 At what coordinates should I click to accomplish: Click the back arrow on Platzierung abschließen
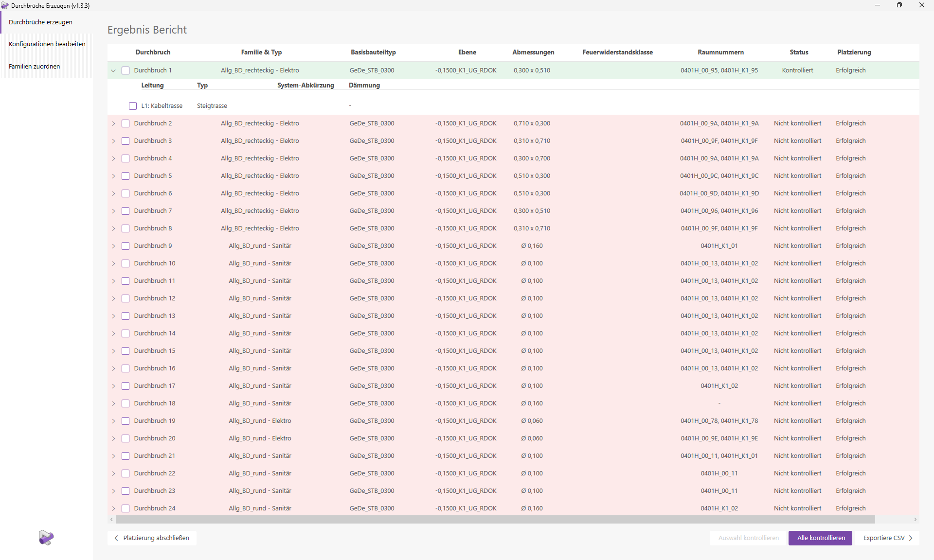[116, 538]
